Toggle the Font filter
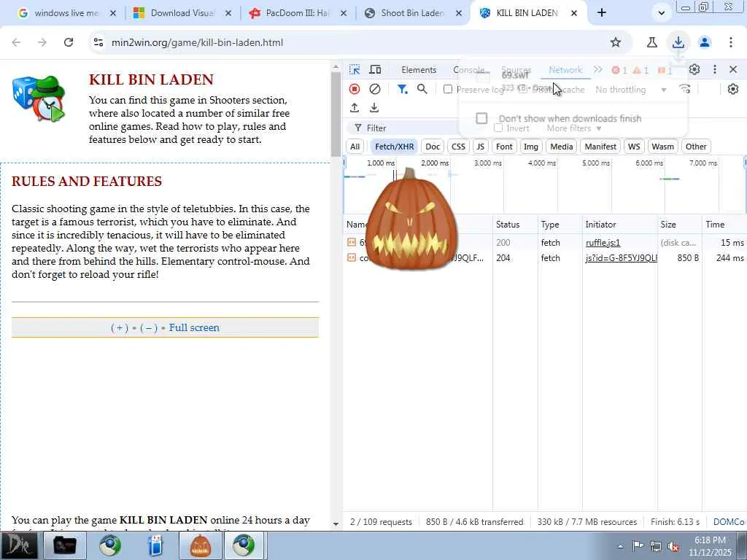 coord(504,147)
